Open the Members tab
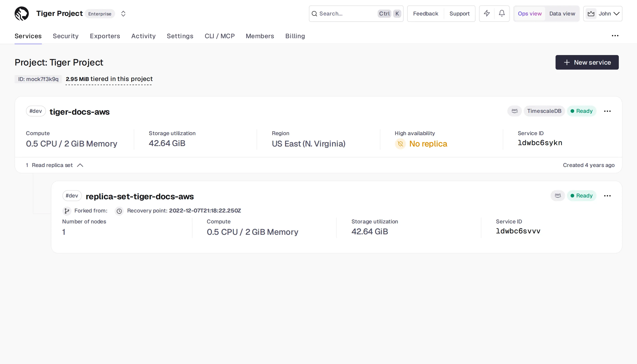Screen dimensions: 637x364 (260, 36)
